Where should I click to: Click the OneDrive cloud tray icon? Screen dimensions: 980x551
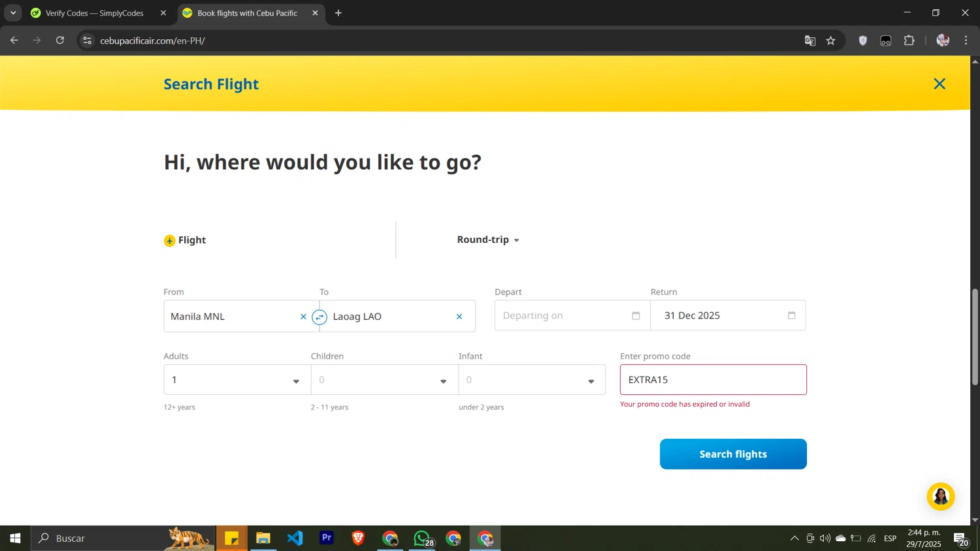pyautogui.click(x=841, y=539)
